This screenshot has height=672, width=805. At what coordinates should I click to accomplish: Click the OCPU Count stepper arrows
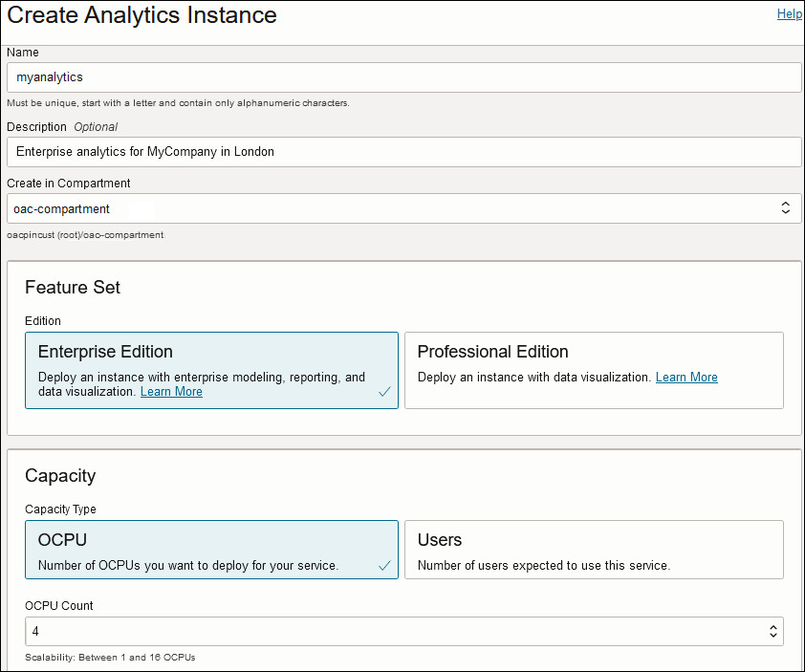click(x=772, y=632)
